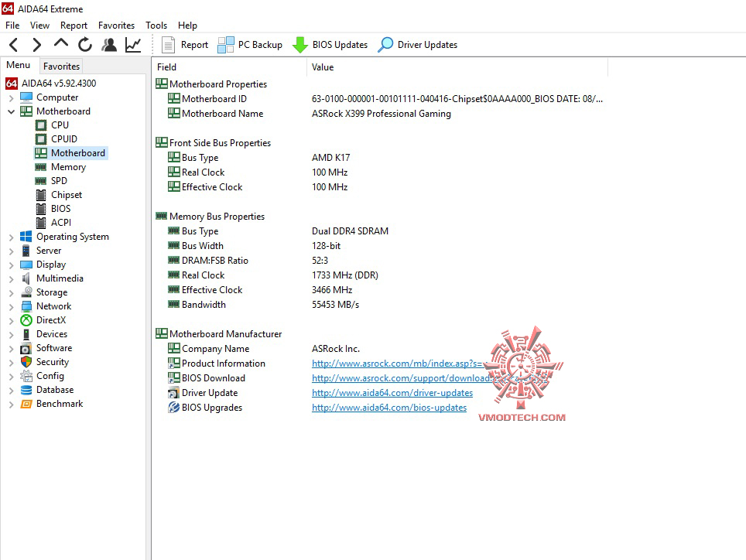Select the Motherboard ID row
The image size is (746, 560).
click(x=381, y=98)
